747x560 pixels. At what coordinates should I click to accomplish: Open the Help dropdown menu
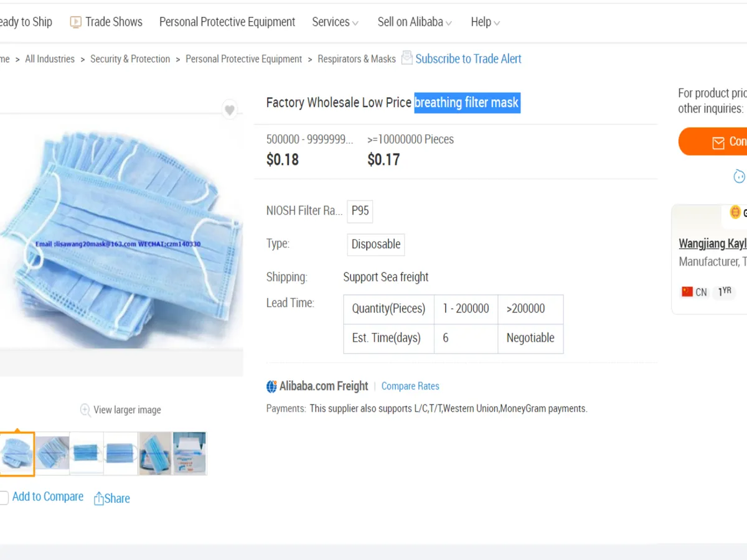coord(485,22)
